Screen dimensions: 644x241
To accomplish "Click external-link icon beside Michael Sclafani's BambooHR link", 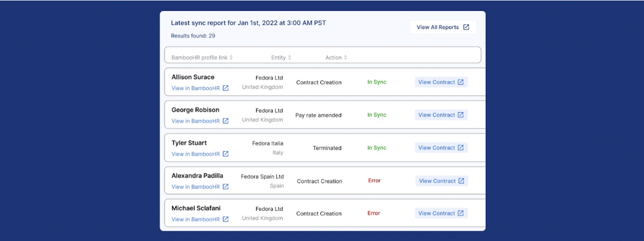I will tap(226, 219).
